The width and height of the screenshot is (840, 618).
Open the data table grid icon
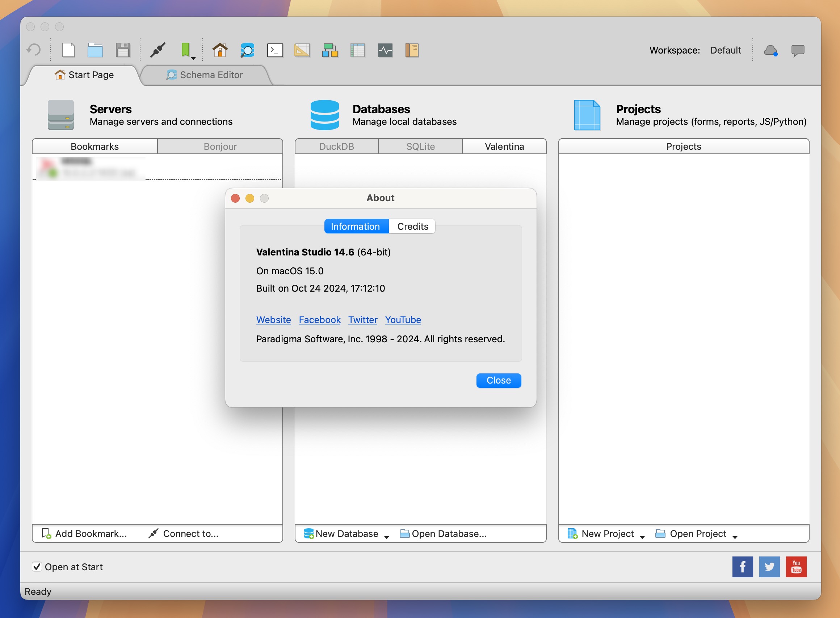[x=357, y=50]
